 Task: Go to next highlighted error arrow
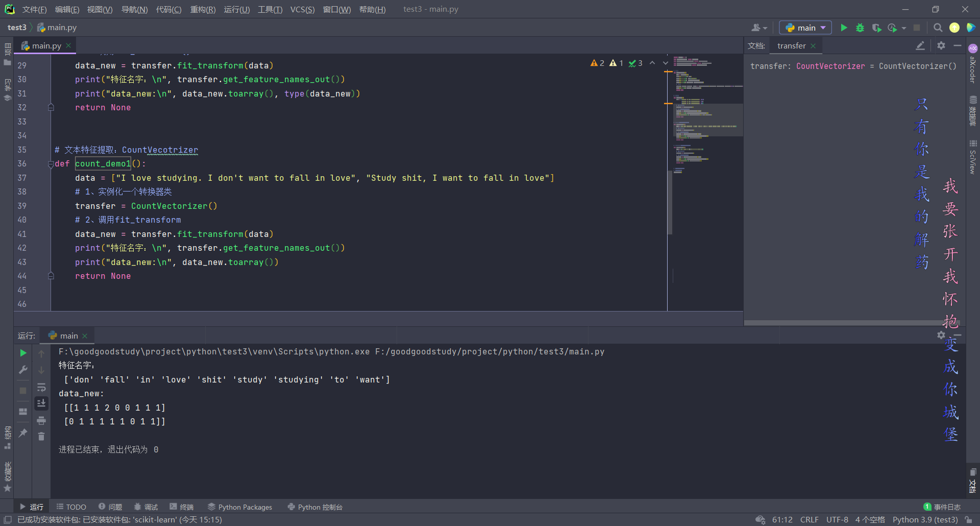point(665,63)
